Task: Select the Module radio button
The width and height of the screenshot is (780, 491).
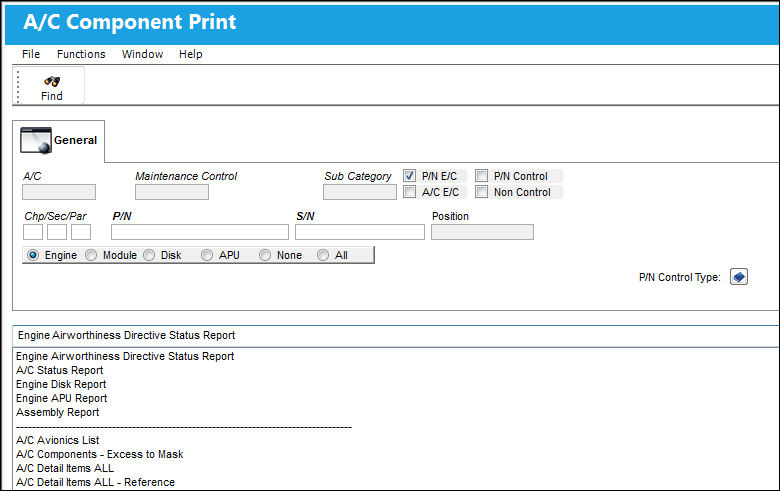Action: pyautogui.click(x=91, y=255)
